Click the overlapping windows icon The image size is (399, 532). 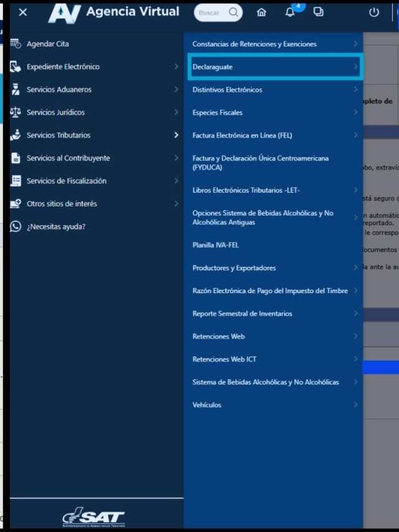[318, 12]
